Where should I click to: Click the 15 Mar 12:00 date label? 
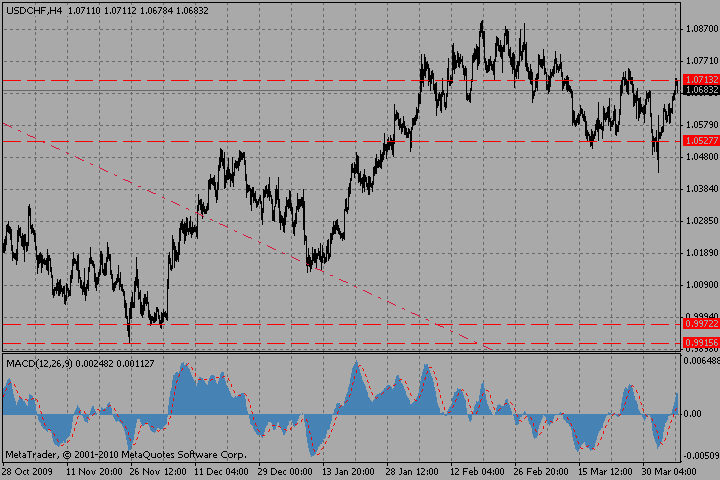[605, 472]
